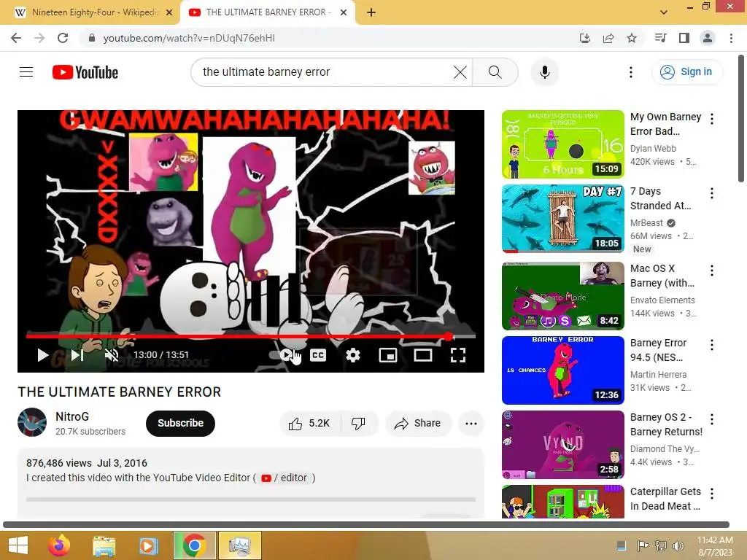Viewport: 747px width, 560px height.
Task: Like the video (5.2K)
Action: click(309, 424)
